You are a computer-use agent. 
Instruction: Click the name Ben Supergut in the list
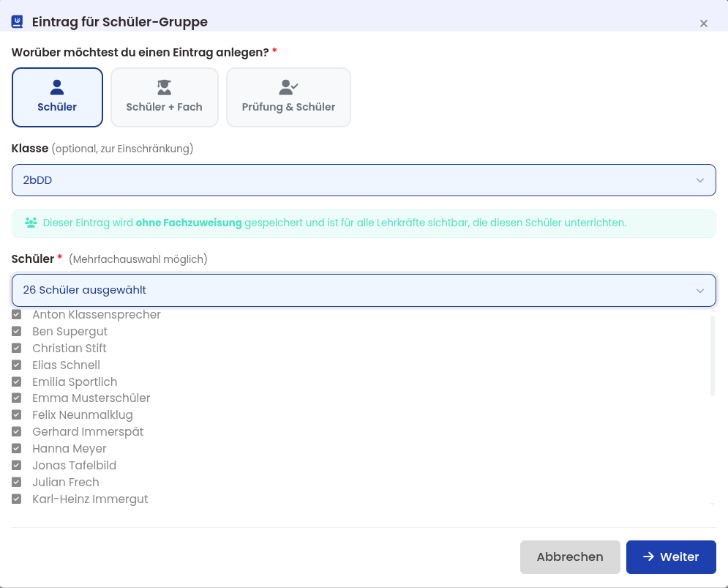point(70,332)
